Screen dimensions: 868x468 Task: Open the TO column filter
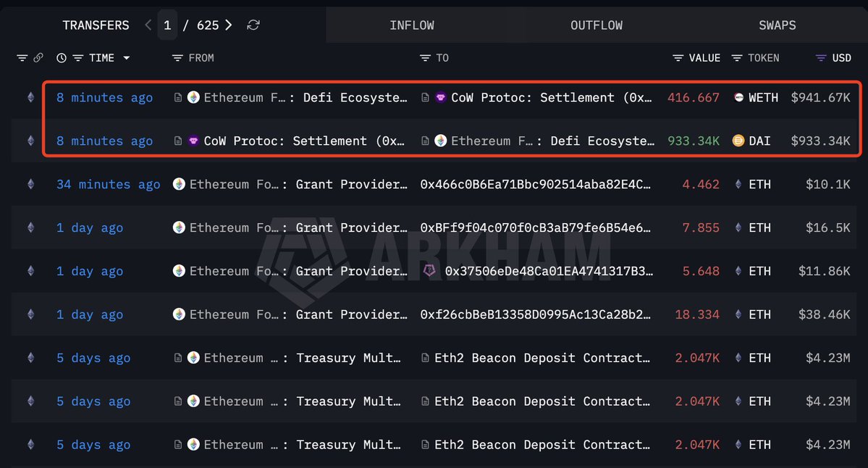425,58
